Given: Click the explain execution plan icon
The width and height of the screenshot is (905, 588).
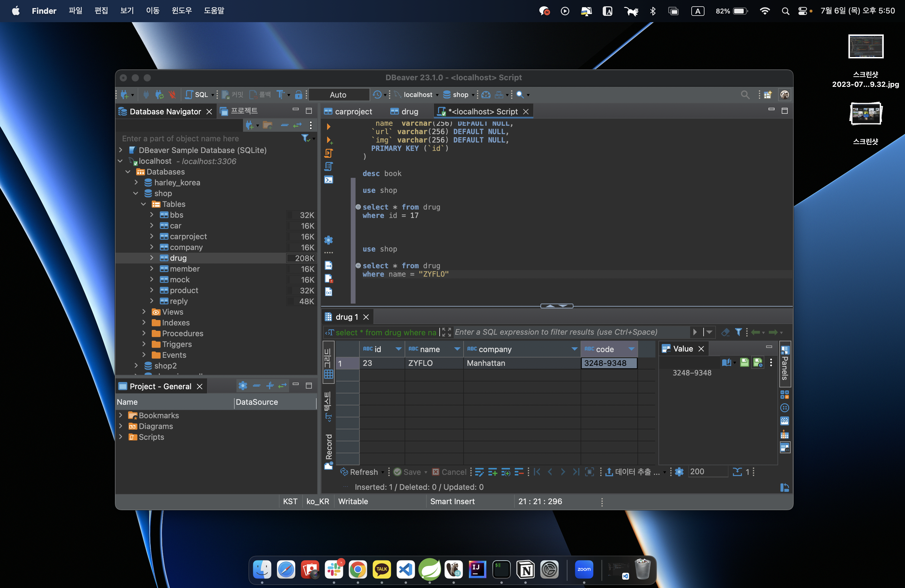Looking at the screenshot, I should [329, 166].
